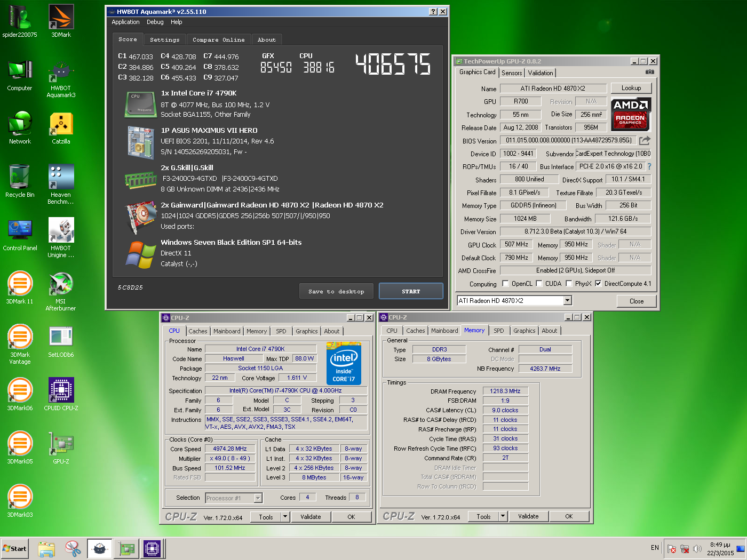
Task: Toggle the DirectCompute 4.1 checkbox
Action: (598, 284)
